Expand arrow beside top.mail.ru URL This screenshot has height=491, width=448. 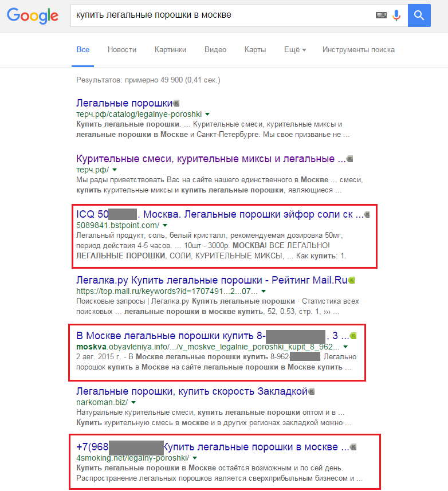(x=264, y=291)
